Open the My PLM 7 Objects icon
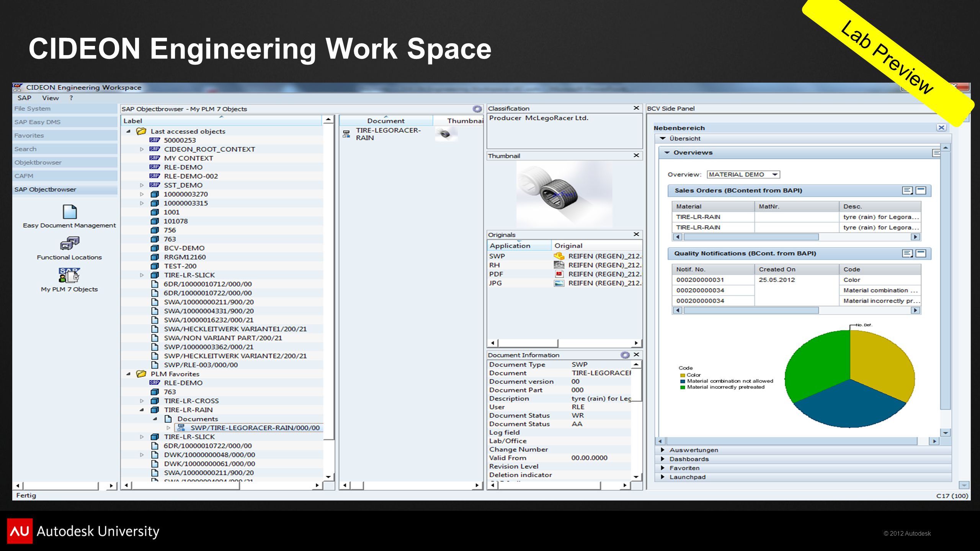980x551 pixels. click(69, 275)
